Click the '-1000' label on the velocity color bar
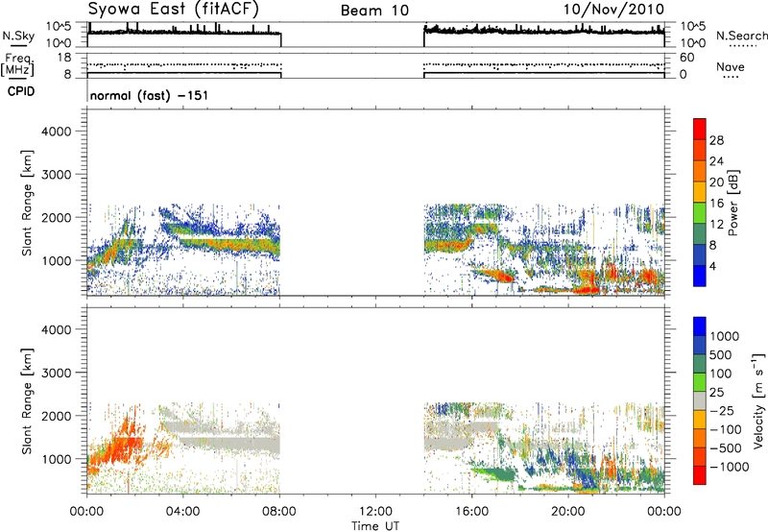768x532 pixels. point(729,467)
